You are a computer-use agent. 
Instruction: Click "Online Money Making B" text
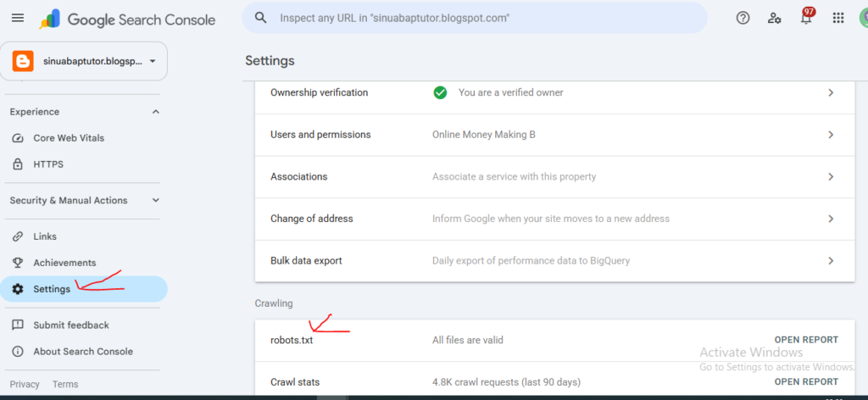[x=484, y=135]
